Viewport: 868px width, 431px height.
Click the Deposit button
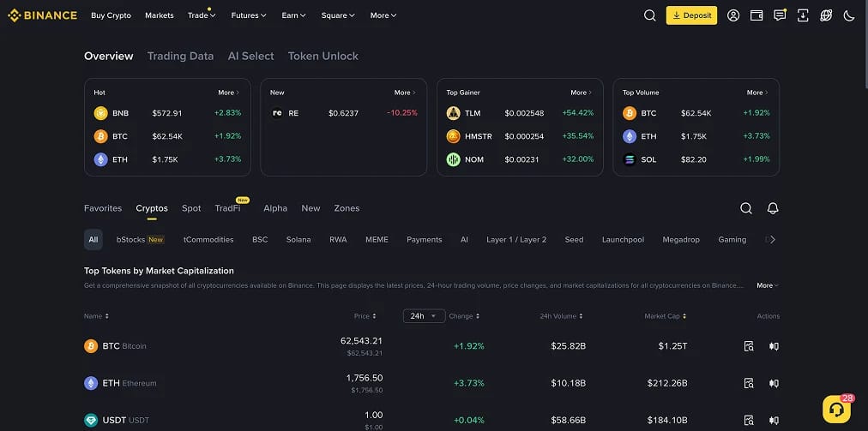(x=691, y=15)
